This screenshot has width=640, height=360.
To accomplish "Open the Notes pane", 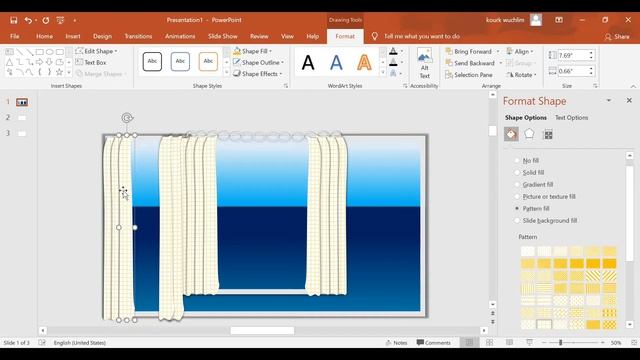I will (x=396, y=343).
